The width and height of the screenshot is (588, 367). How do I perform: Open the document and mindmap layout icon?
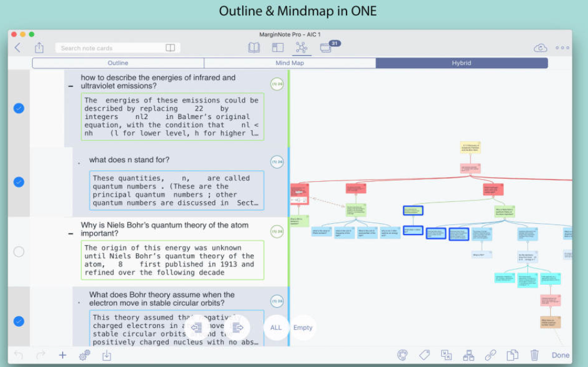277,48
